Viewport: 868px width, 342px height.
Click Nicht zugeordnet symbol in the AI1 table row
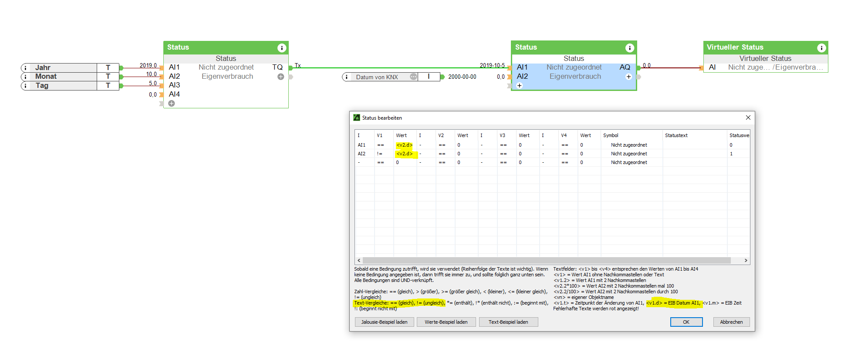click(x=629, y=145)
